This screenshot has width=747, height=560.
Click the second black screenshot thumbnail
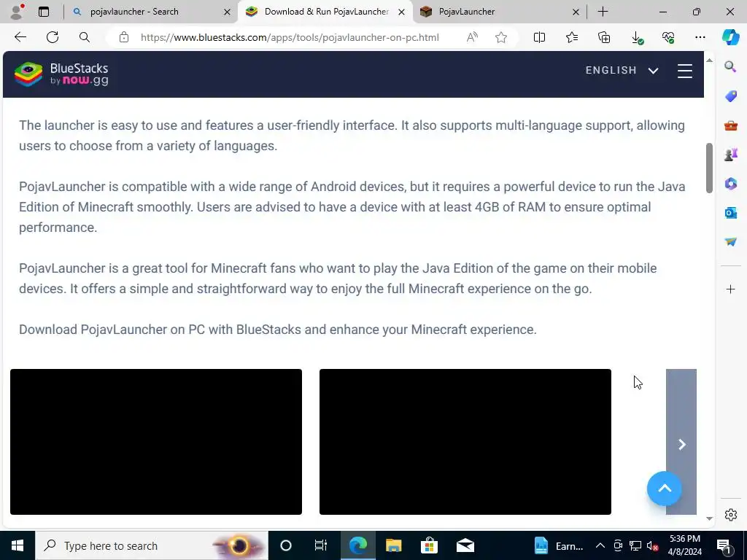pyautogui.click(x=465, y=442)
